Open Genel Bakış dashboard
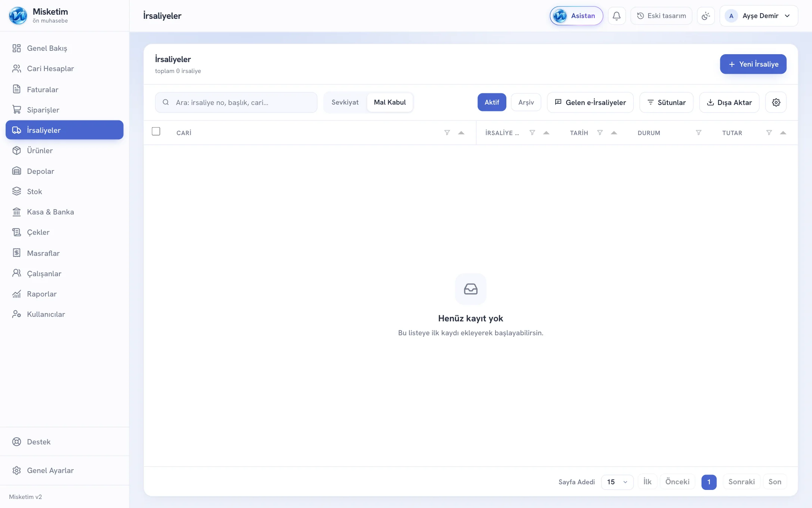The height and width of the screenshot is (508, 812). click(65, 48)
